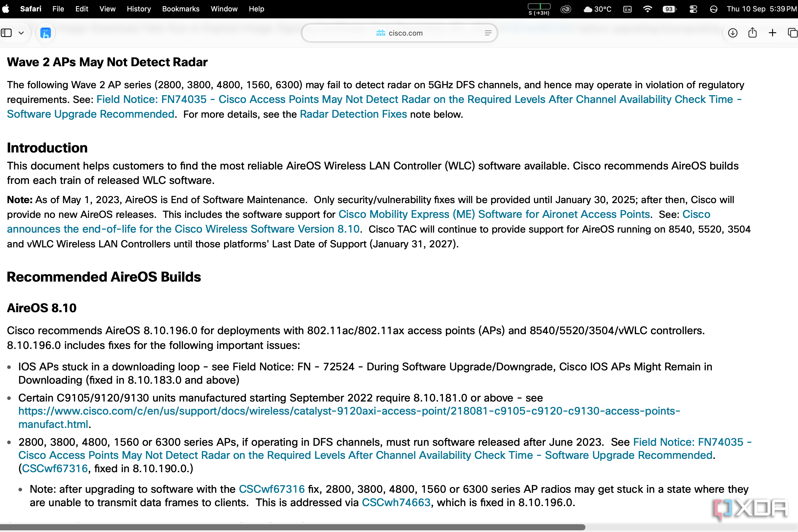The width and height of the screenshot is (798, 532).
Task: Open the Reader page menu in address bar
Action: [x=488, y=33]
